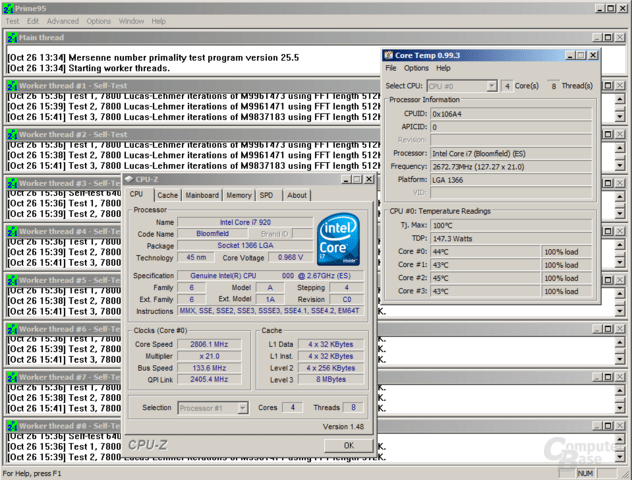Minimize the Worker thread #6 window

pos(598,329)
